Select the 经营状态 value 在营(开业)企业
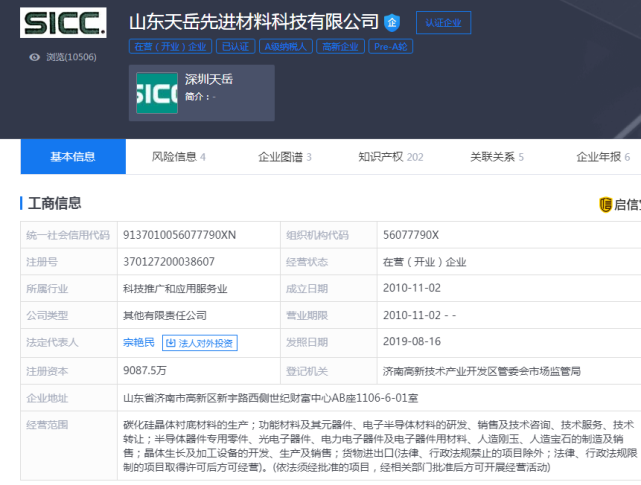 (x=424, y=262)
